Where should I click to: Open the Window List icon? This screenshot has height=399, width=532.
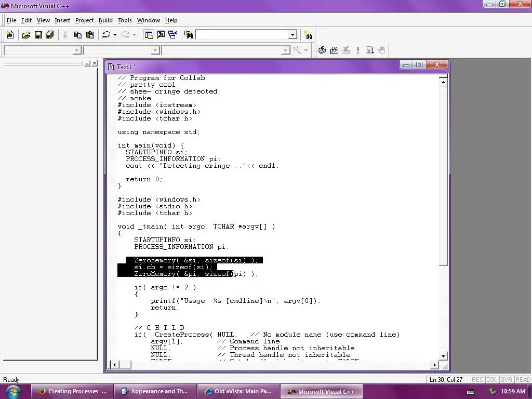pos(172,35)
